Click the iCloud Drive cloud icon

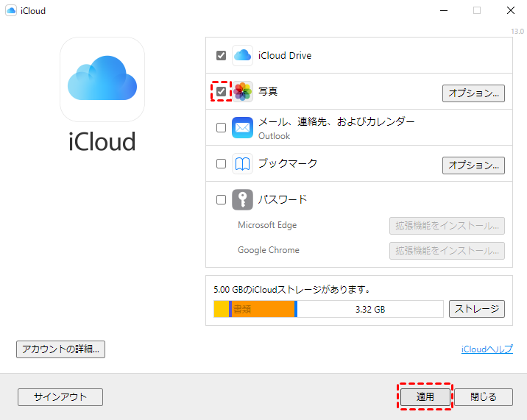click(x=242, y=55)
